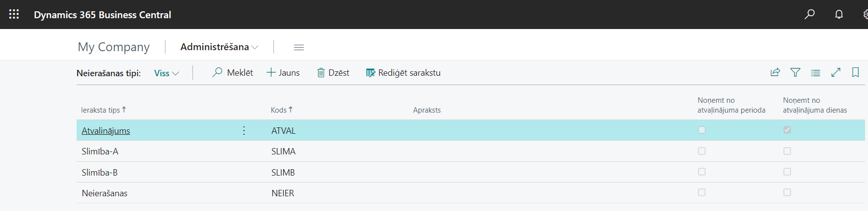Expand the Viss view dropdown
Screen dimensions: 868x211
tap(166, 73)
